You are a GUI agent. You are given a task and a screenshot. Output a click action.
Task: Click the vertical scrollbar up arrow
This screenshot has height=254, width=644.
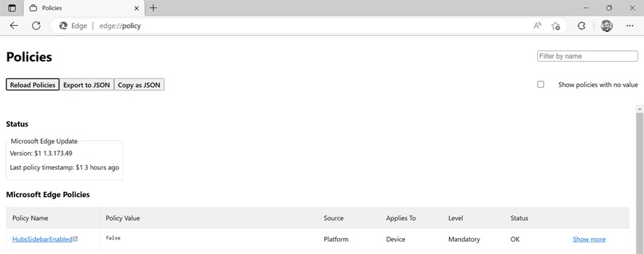tap(640, 108)
